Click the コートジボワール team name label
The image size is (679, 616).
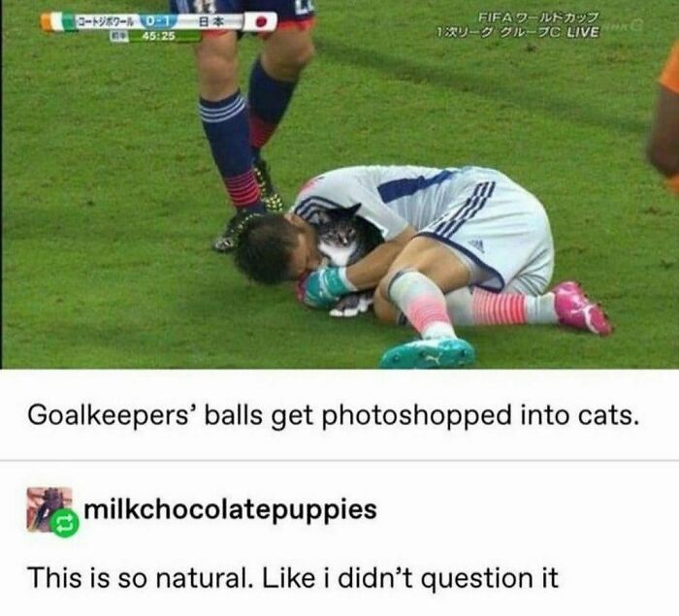tap(107, 21)
